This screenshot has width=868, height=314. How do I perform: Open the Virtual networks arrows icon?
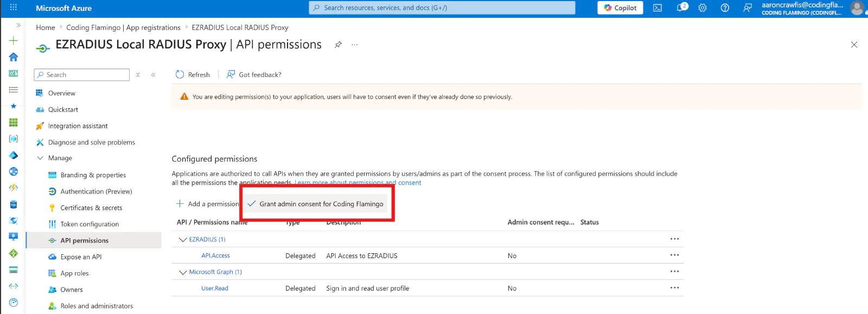coord(14,286)
